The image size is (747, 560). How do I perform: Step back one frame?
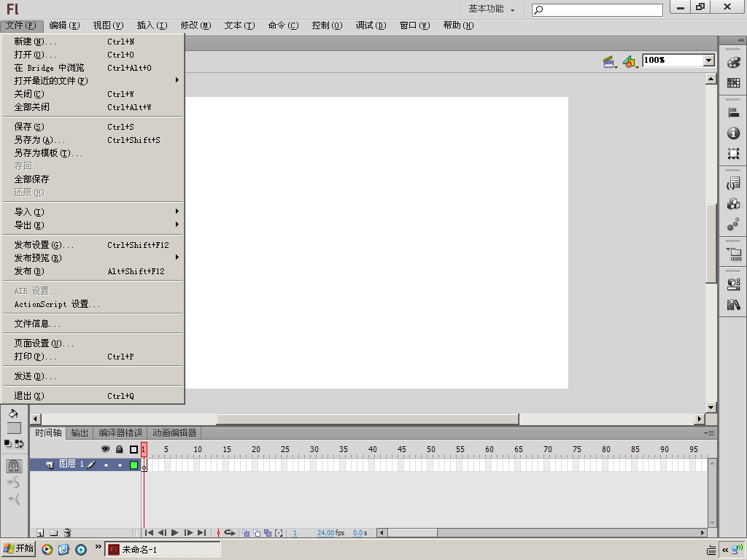pyautogui.click(x=162, y=533)
